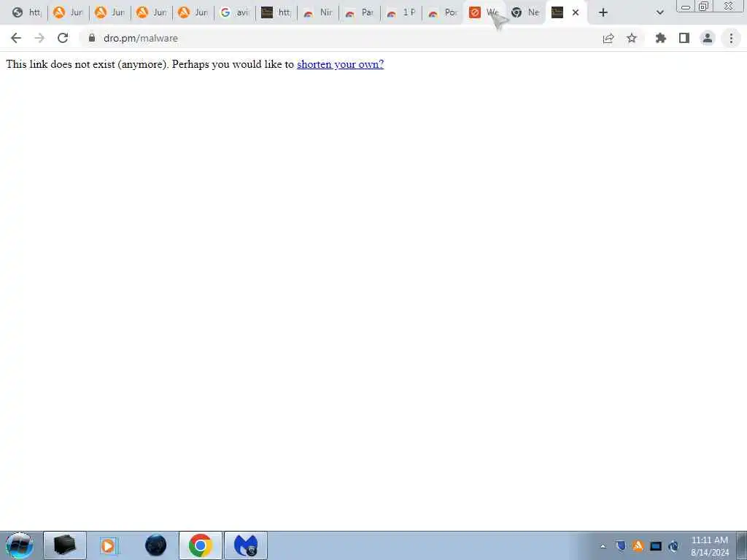Switch to the 'Por' tab
This screenshot has height=560, width=747.
click(443, 13)
